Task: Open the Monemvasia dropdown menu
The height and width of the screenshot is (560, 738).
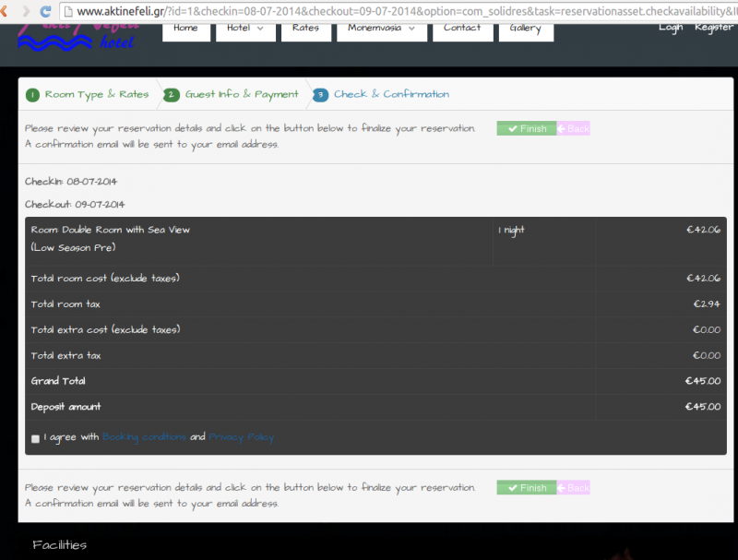Action: pyautogui.click(x=381, y=28)
